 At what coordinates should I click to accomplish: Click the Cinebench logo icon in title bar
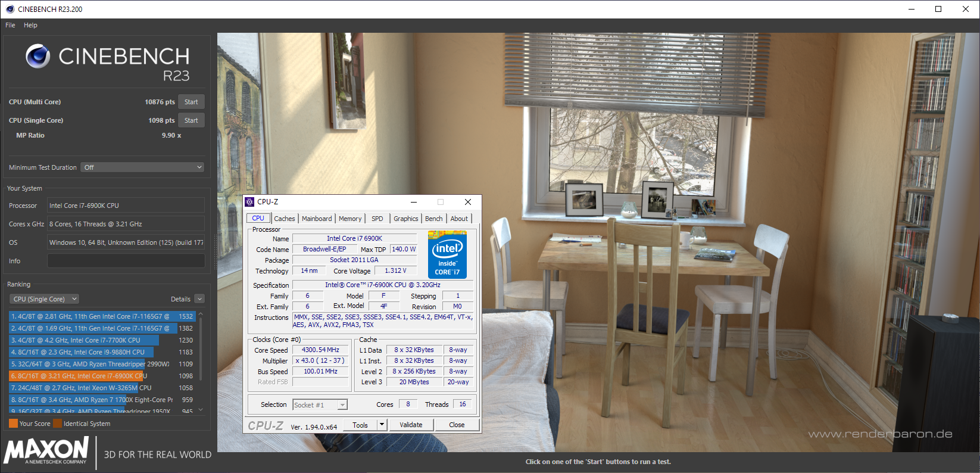coord(10,9)
